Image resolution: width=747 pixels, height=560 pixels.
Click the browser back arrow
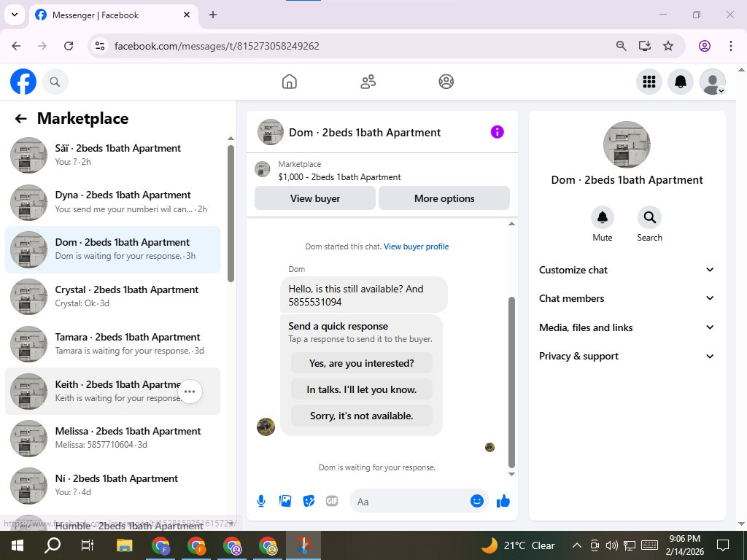coord(16,46)
